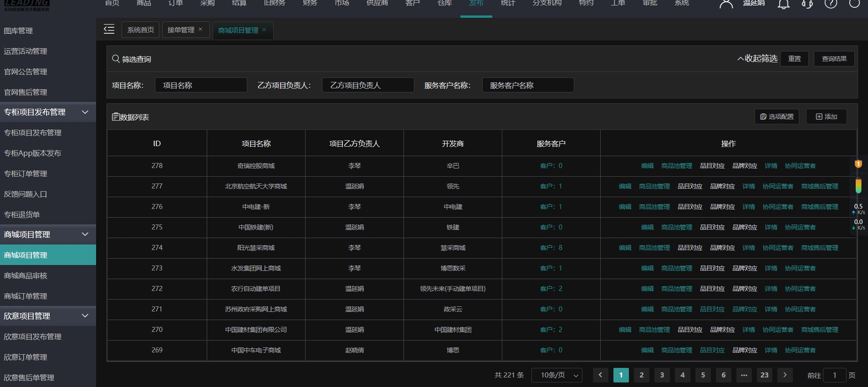Click 编辑 for project 269 中国中车电子商城
Image resolution: width=868 pixels, height=387 pixels.
[647, 350]
